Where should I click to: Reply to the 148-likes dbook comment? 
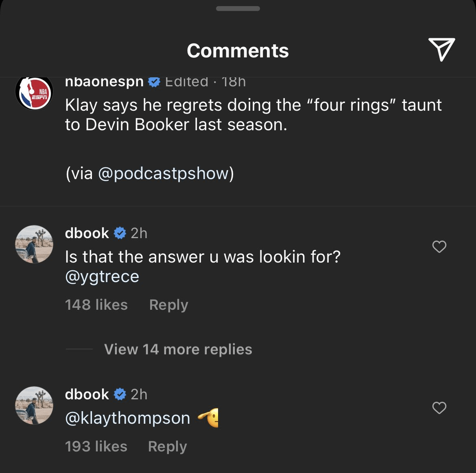click(x=168, y=305)
